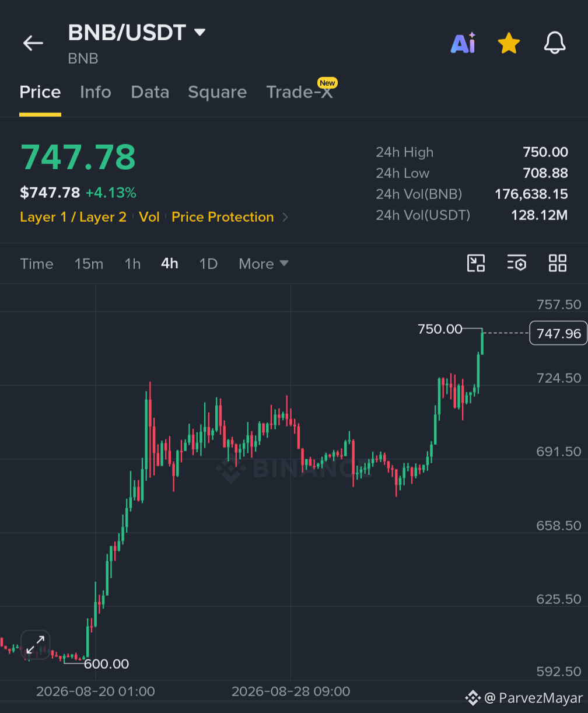The width and height of the screenshot is (588, 713).
Task: Click the 747.96 current price label
Action: 558,333
